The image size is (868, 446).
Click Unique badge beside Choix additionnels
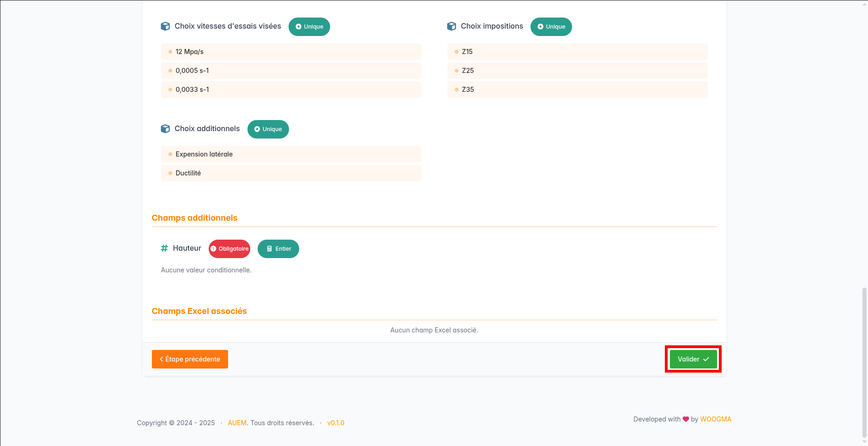click(x=268, y=129)
